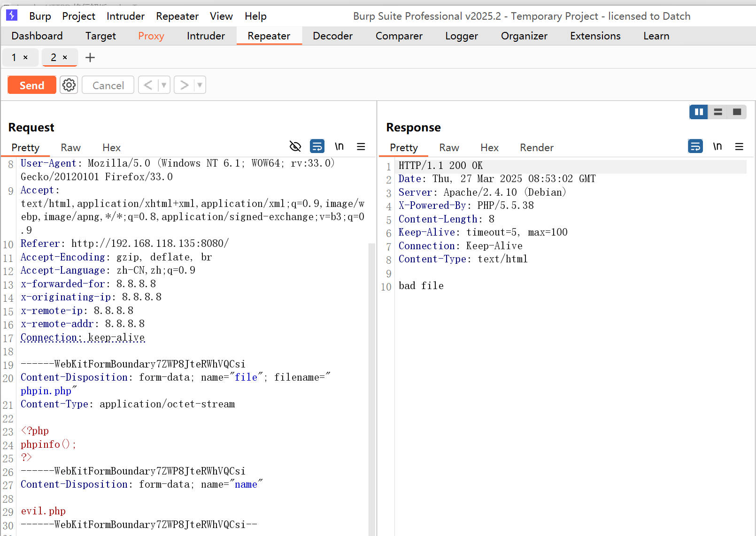The width and height of the screenshot is (756, 536).
Task: Switch to the Comparer tab
Action: tap(399, 36)
